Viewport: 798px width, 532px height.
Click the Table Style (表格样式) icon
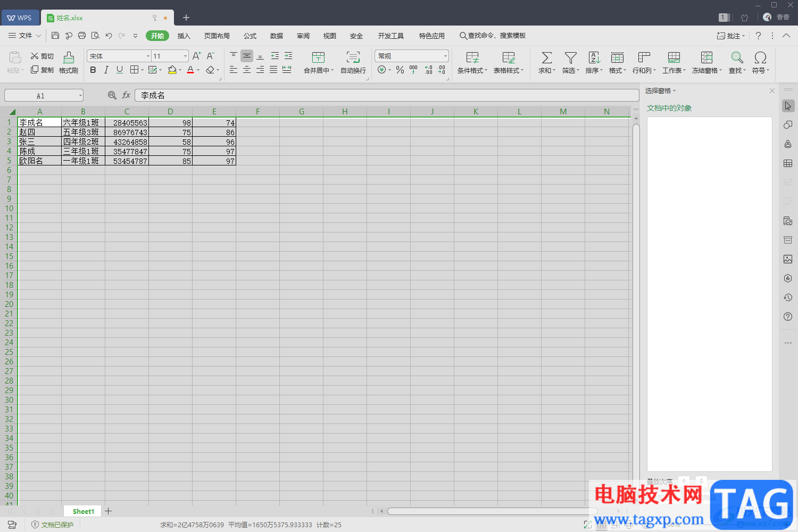pyautogui.click(x=509, y=57)
